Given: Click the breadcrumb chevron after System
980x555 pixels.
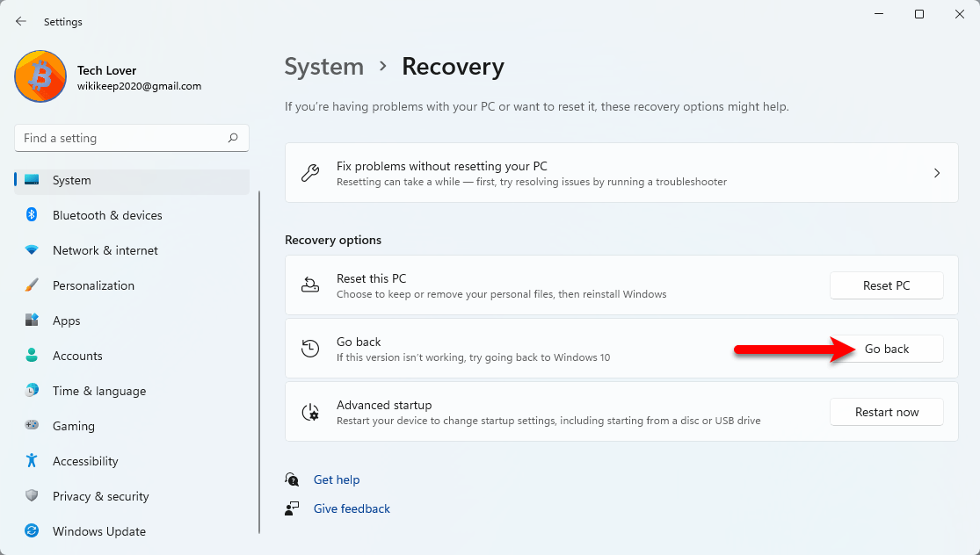Looking at the screenshot, I should click(383, 66).
